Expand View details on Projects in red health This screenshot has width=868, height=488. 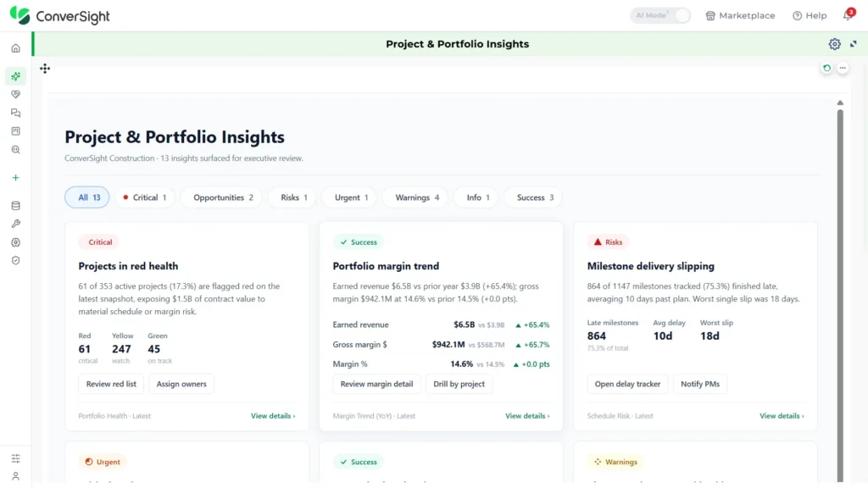pyautogui.click(x=273, y=416)
